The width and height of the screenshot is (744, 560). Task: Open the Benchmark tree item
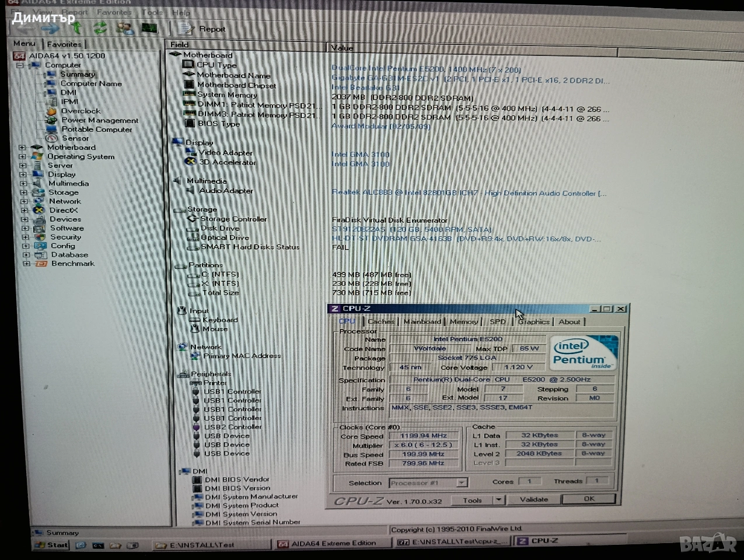click(x=72, y=264)
